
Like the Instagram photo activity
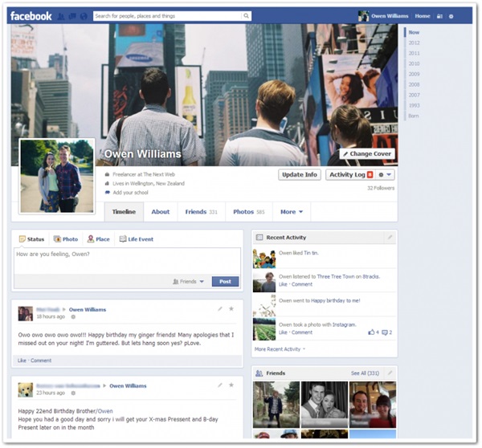click(283, 332)
